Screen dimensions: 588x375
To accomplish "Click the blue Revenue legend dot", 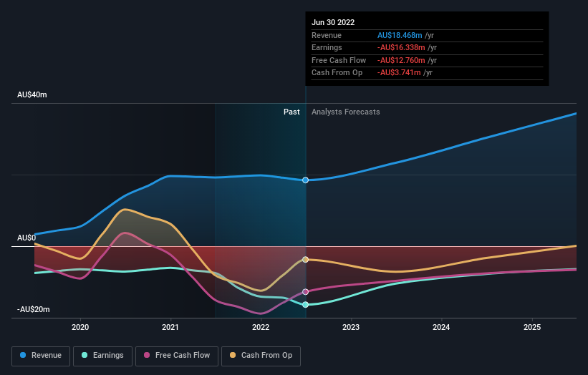I will point(23,355).
